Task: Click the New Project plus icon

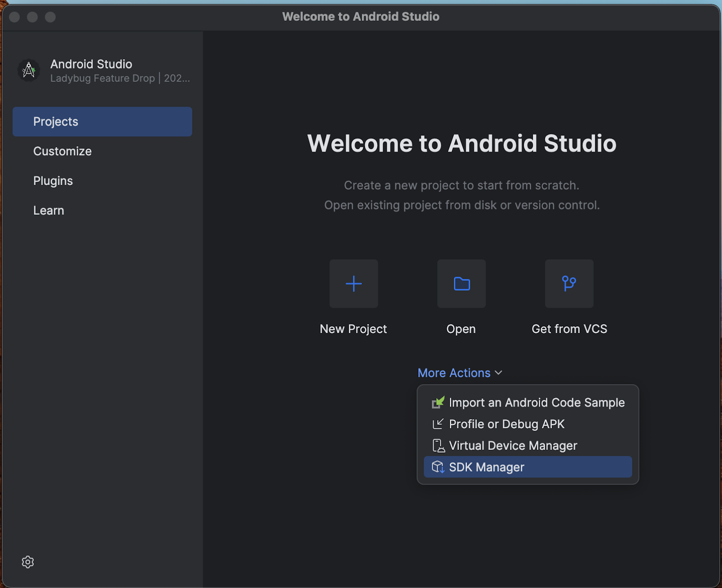Action: point(353,284)
